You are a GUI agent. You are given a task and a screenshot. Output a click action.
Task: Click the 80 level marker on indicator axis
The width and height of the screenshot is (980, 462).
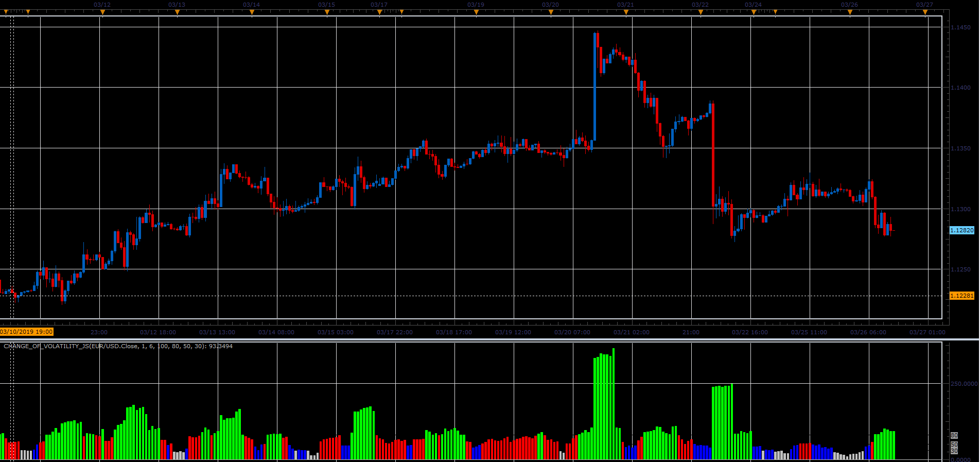click(x=954, y=436)
